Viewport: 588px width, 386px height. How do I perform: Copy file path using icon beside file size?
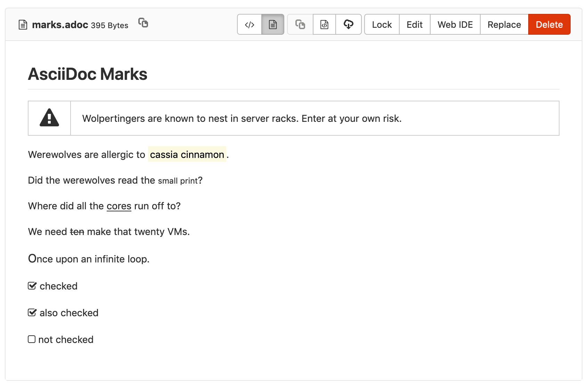(143, 23)
